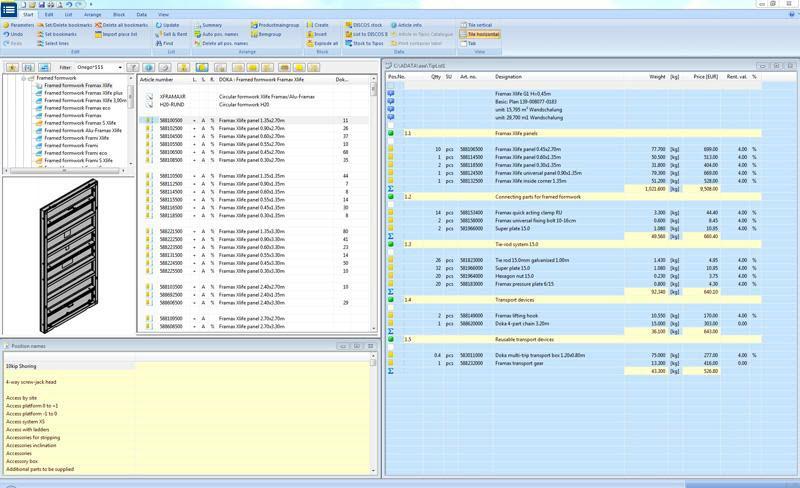
Task: Open the quick access toolbar customize arrow
Action: pyautogui.click(x=91, y=5)
